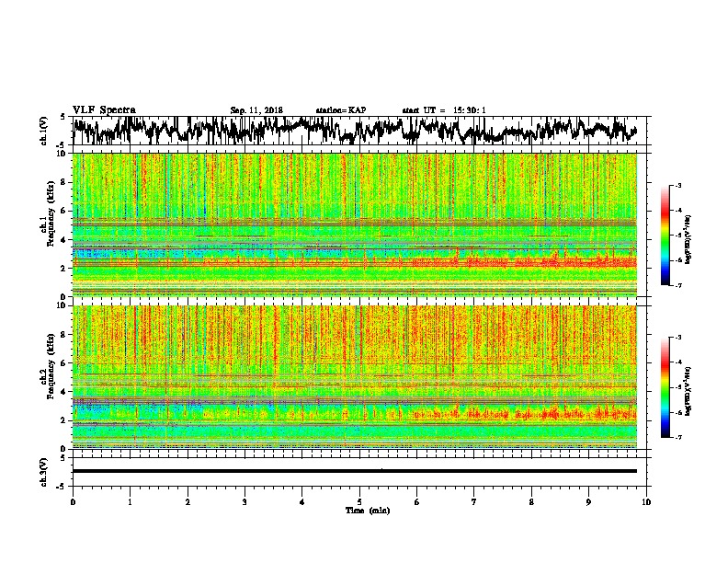Click time axis tick label "10"
This screenshot has width=728, height=563.
tap(646, 502)
